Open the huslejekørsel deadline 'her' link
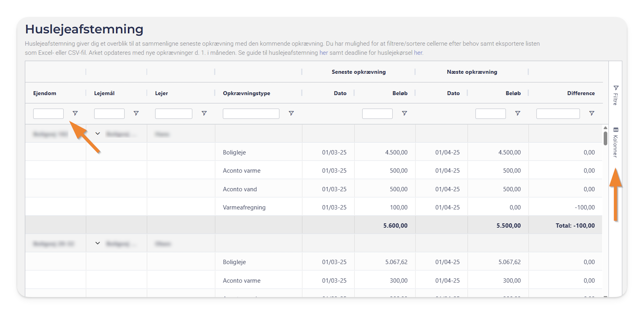The height and width of the screenshot is (314, 644). pos(418,53)
